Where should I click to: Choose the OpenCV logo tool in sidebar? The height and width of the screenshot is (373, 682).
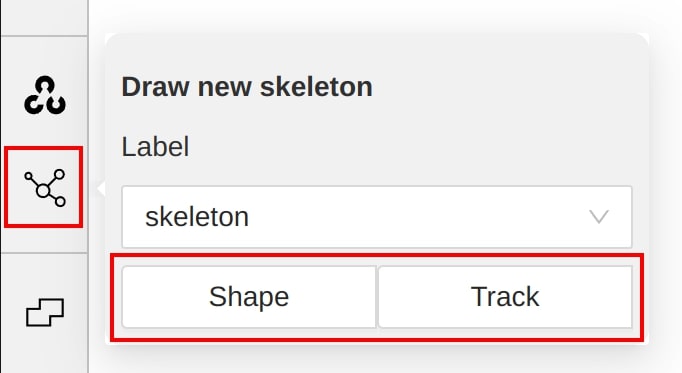[x=45, y=95]
